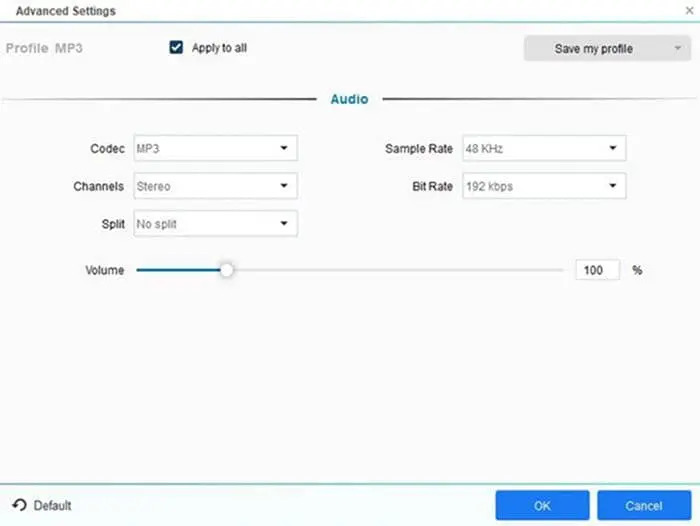
Task: Select the Codec field showing MP3
Action: point(205,148)
